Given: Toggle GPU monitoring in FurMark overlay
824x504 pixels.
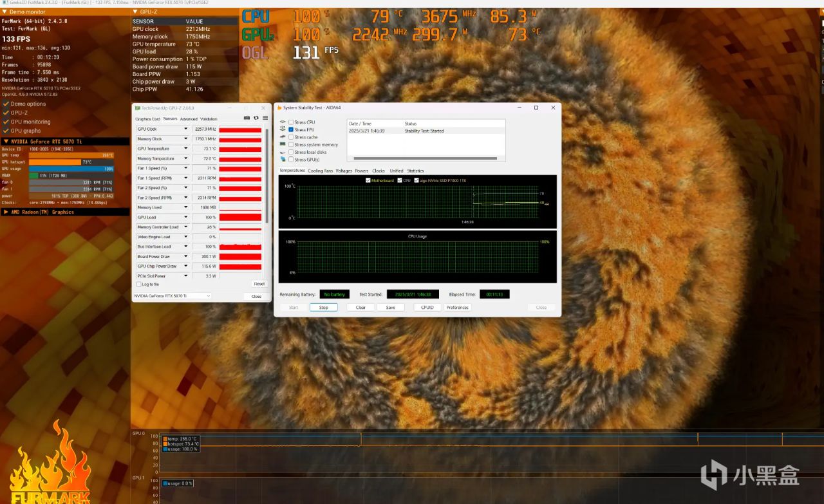Looking at the screenshot, I should 6,122.
